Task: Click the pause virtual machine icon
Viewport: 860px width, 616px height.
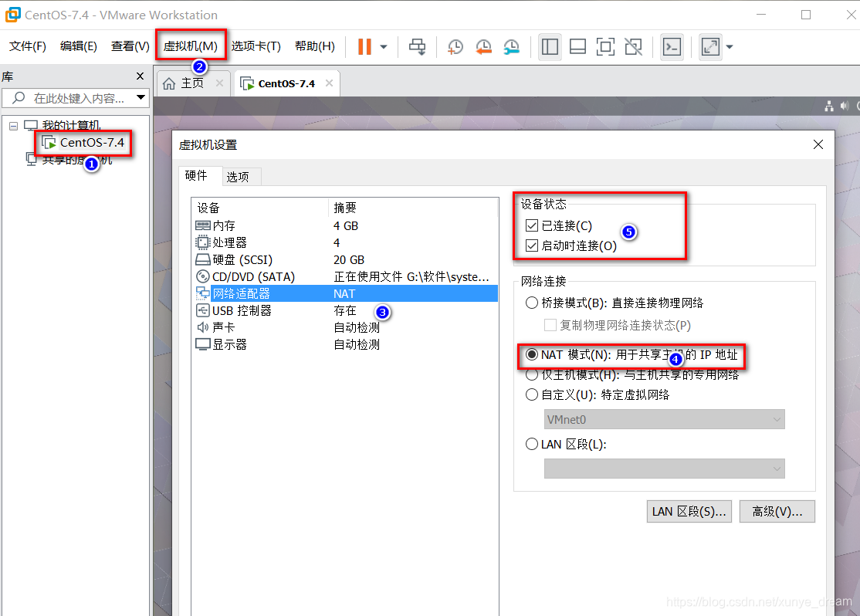Action: tap(364, 46)
